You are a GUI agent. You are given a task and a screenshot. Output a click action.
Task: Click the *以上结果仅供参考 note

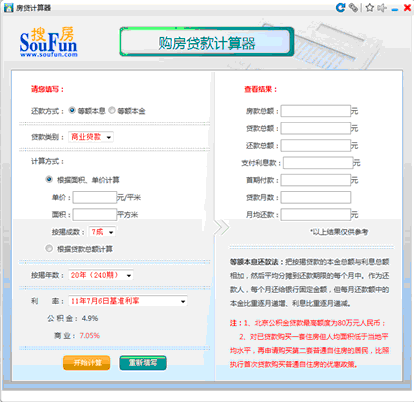(339, 232)
